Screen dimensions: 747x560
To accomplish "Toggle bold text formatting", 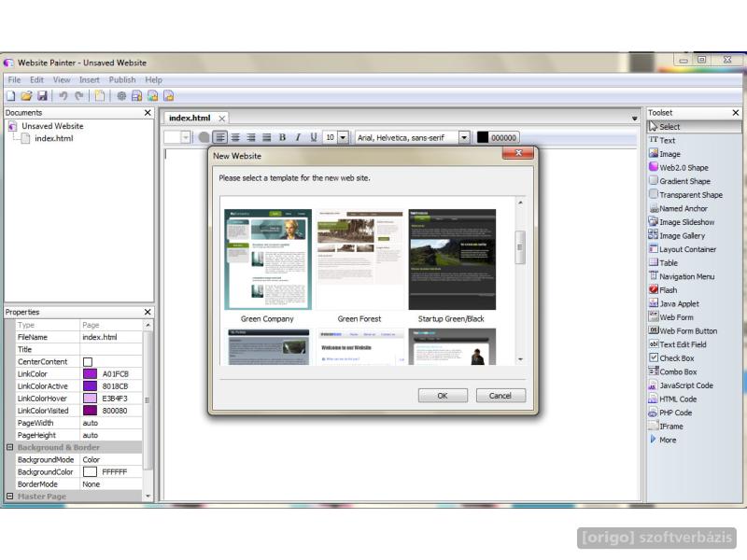I will point(282,137).
